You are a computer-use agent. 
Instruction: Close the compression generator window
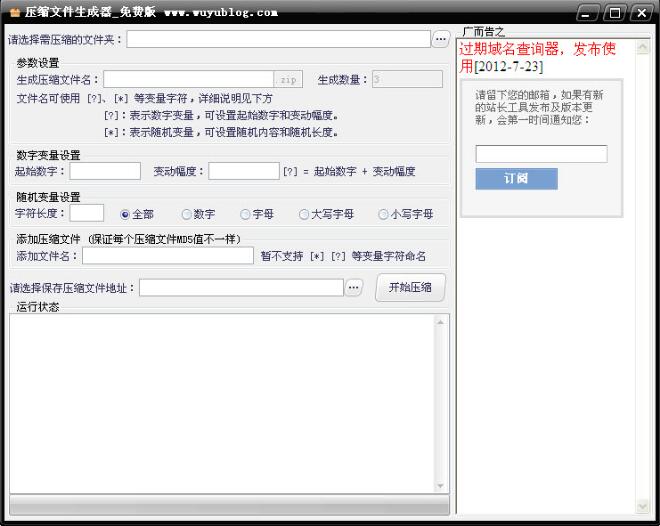(641, 13)
